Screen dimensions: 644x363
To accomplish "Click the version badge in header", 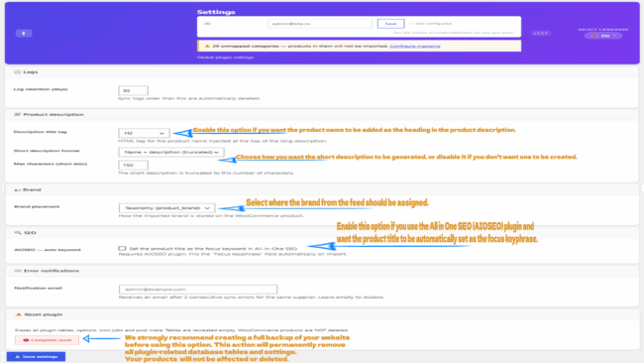I will (541, 33).
